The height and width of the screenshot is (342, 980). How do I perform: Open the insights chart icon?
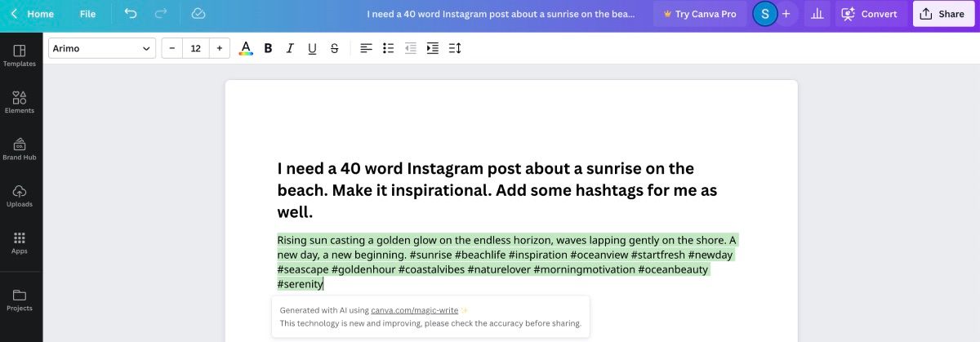(x=817, y=14)
